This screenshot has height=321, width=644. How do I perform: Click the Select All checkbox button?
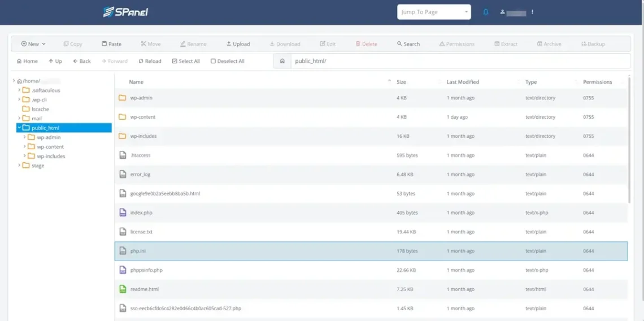click(x=186, y=61)
